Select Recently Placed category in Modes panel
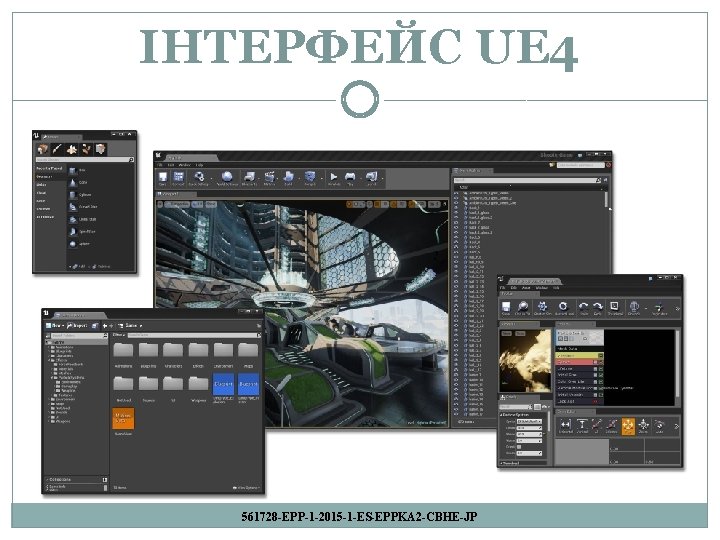 tap(49, 169)
